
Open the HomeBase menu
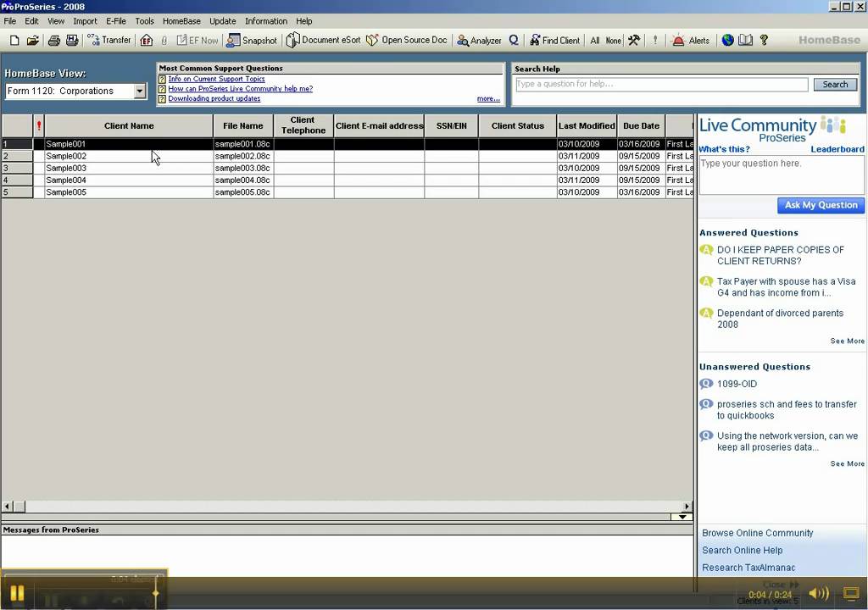coord(181,21)
